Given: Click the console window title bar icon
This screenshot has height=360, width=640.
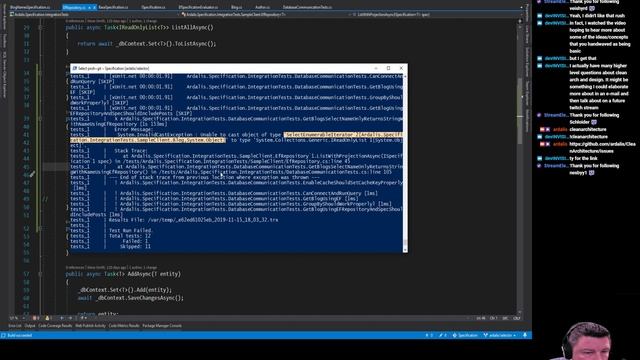Looking at the screenshot, I should 74,69.
